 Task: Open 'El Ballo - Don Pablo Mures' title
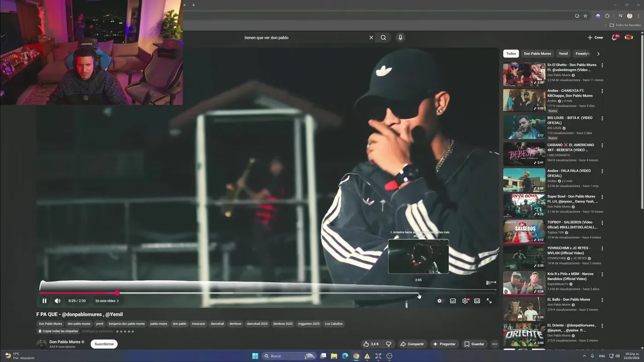tap(569, 299)
